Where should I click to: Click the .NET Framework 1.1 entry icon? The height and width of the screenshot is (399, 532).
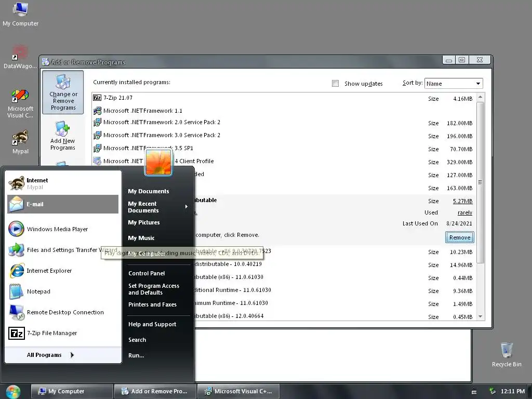97,111
